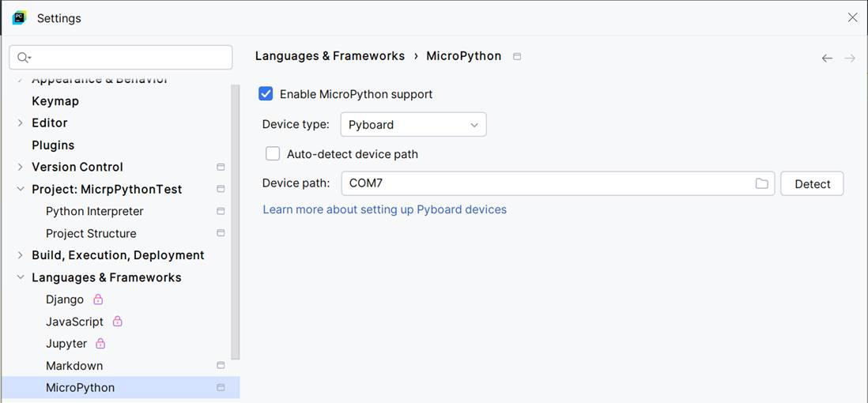Select Jupyter settings page

click(66, 344)
